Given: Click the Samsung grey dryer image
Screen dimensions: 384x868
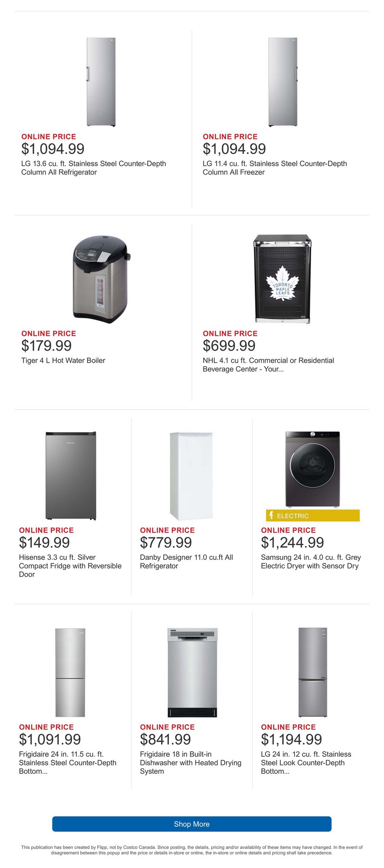Looking at the screenshot, I should [x=312, y=470].
